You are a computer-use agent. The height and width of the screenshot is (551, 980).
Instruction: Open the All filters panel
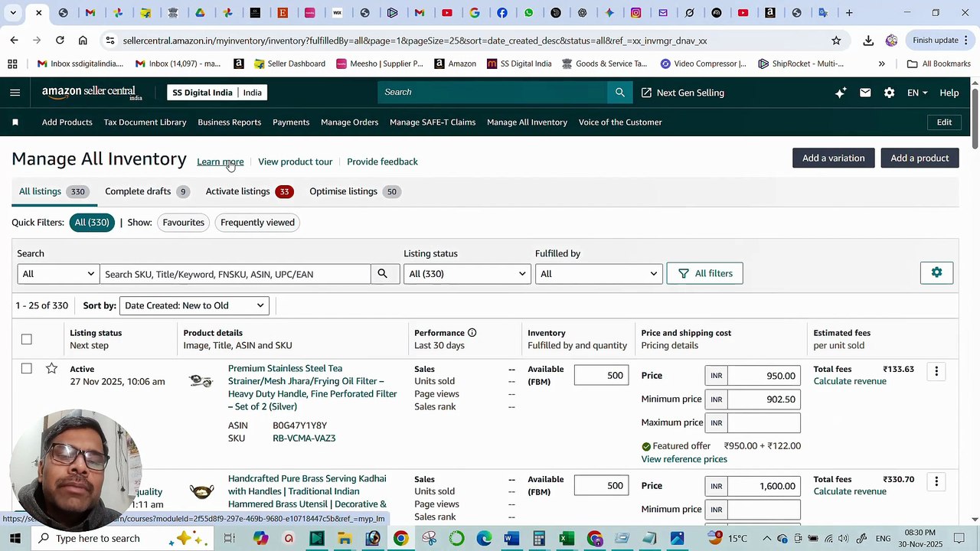[x=705, y=273]
